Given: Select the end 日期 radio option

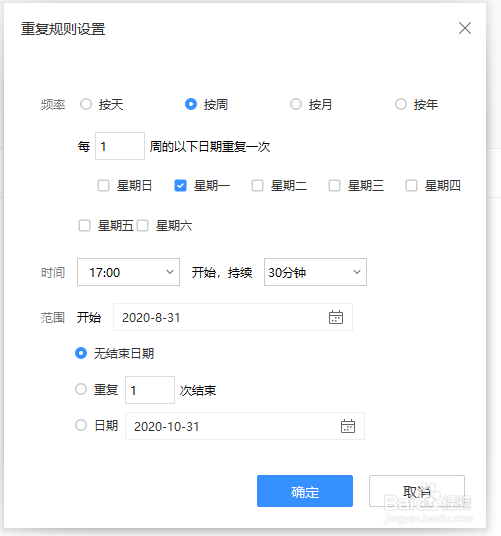Looking at the screenshot, I should [x=81, y=425].
